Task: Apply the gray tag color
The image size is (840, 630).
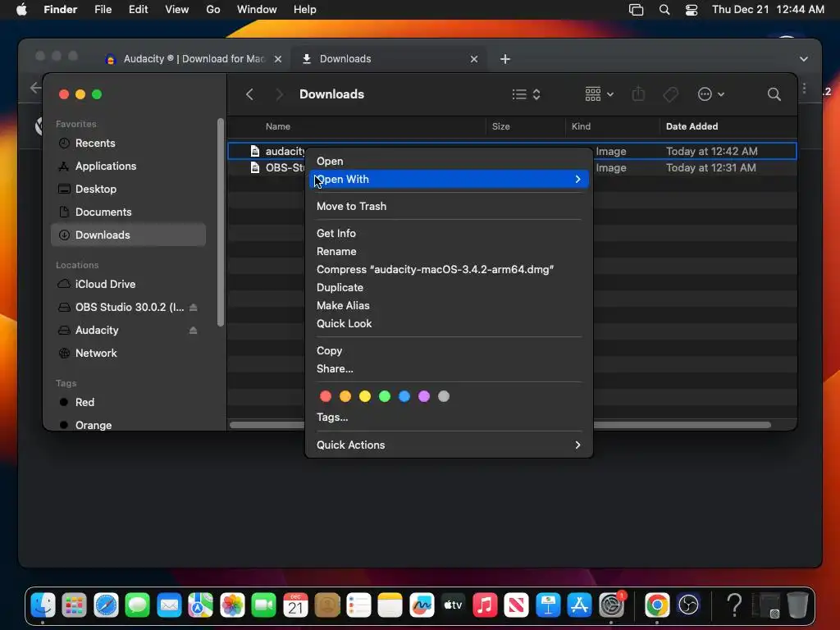Action: coord(444,396)
